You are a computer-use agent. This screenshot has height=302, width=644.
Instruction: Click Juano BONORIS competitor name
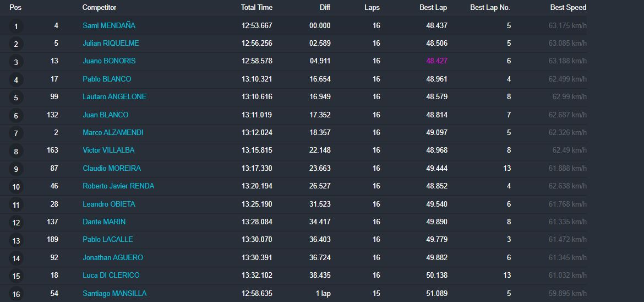click(109, 61)
